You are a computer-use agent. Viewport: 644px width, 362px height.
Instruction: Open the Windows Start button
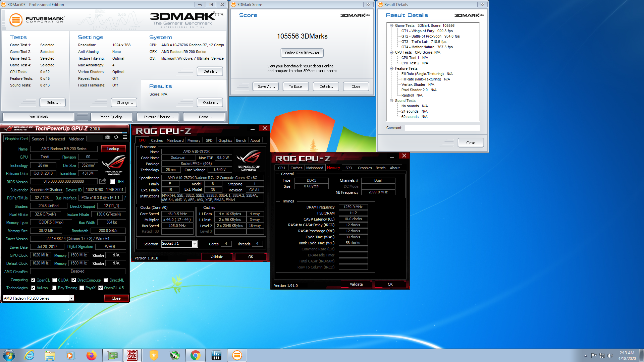pyautogui.click(x=9, y=355)
